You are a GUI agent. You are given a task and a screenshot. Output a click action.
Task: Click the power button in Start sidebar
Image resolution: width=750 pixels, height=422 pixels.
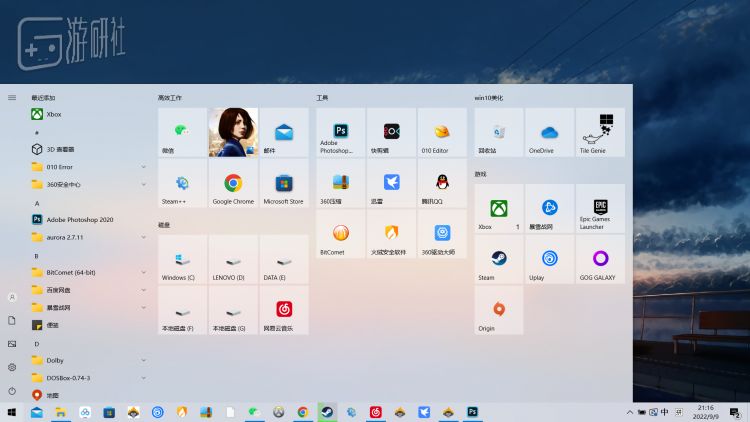12,390
